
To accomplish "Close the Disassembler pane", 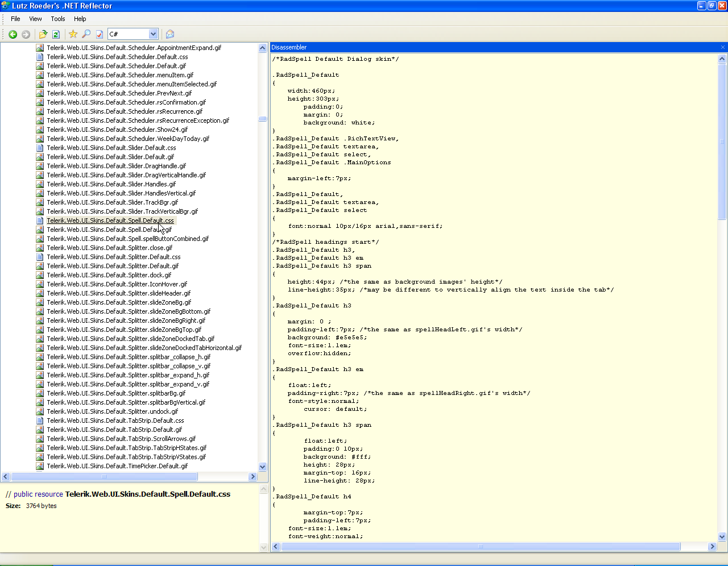I will click(723, 47).
